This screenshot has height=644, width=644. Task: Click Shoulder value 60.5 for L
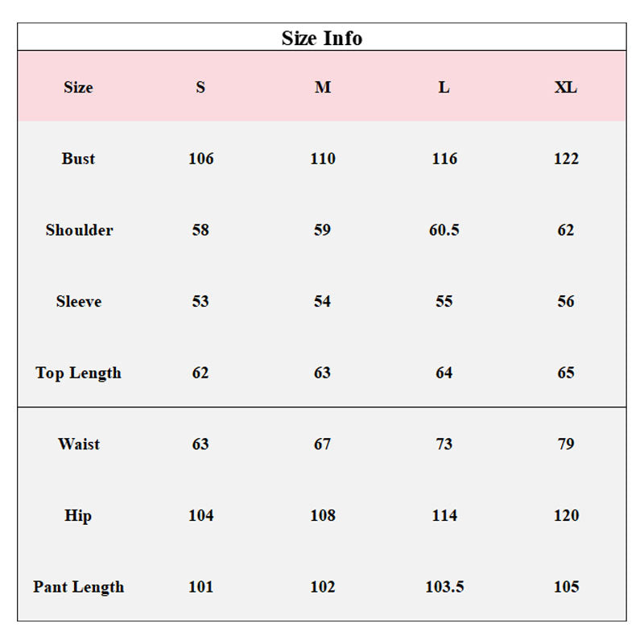444,229
